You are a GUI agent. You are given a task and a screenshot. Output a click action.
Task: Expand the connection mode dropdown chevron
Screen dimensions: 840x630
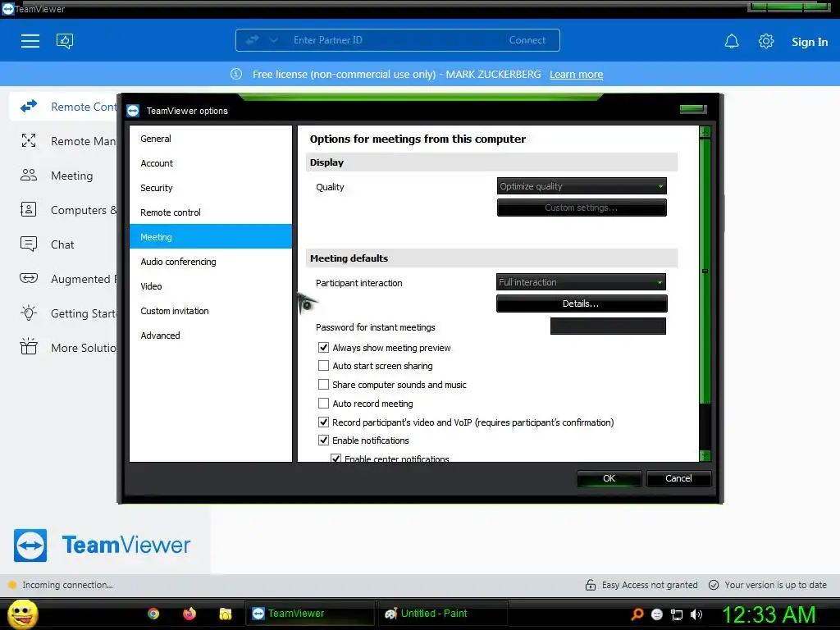(274, 40)
